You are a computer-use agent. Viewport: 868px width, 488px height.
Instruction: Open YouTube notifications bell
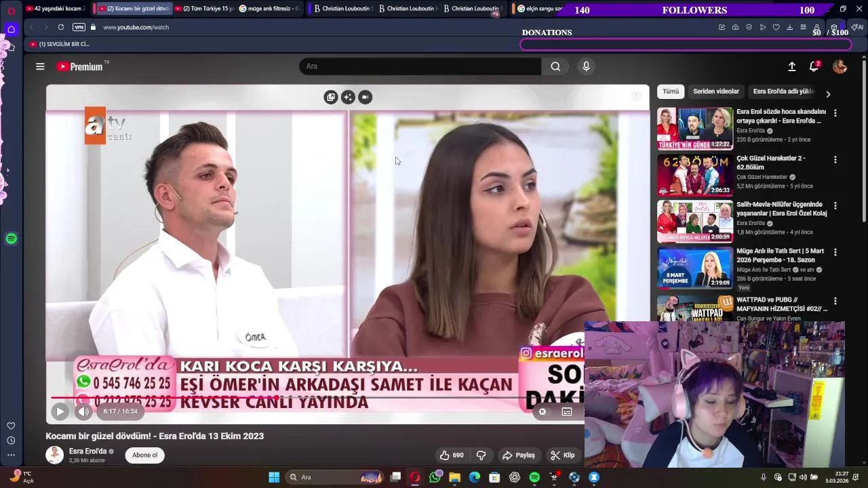click(814, 66)
